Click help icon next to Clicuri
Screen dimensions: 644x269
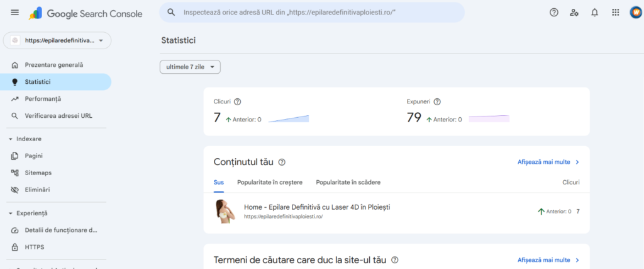[x=237, y=102]
